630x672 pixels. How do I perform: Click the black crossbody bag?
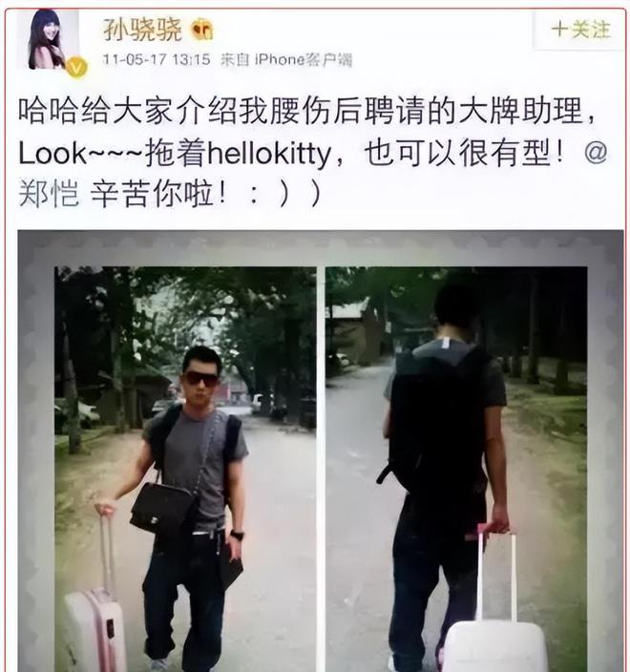click(x=161, y=509)
